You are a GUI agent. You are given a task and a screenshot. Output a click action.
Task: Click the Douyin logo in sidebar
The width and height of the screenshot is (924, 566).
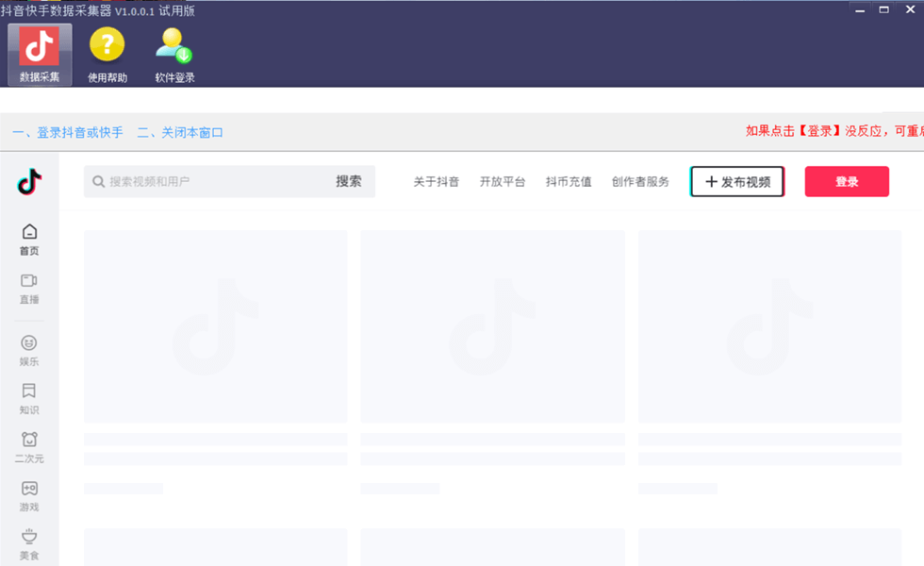29,181
